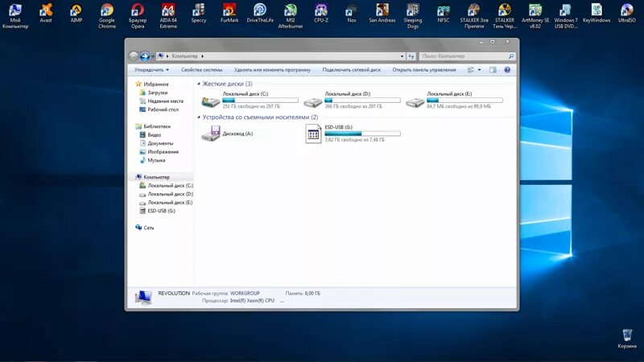This screenshot has height=362, width=644.
Task: Select Локальный диск (E:) in main pane
Action: coord(454,100)
